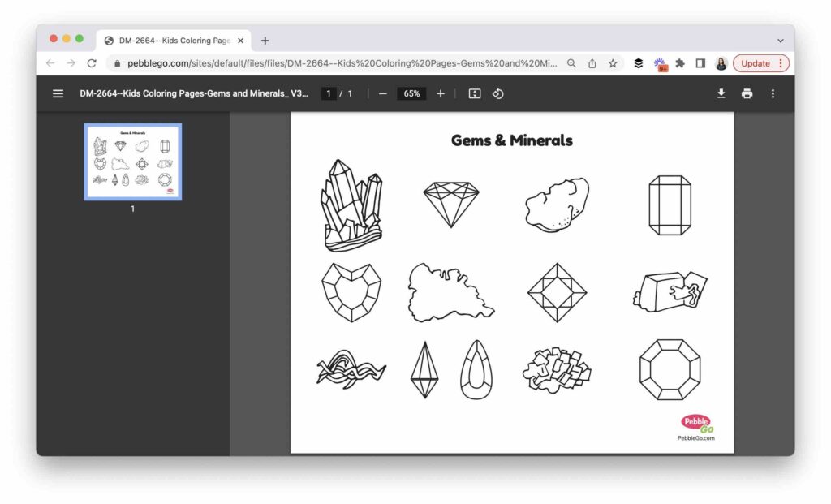Image resolution: width=831 pixels, height=504 pixels.
Task: Reload the page in the browser
Action: tap(92, 63)
